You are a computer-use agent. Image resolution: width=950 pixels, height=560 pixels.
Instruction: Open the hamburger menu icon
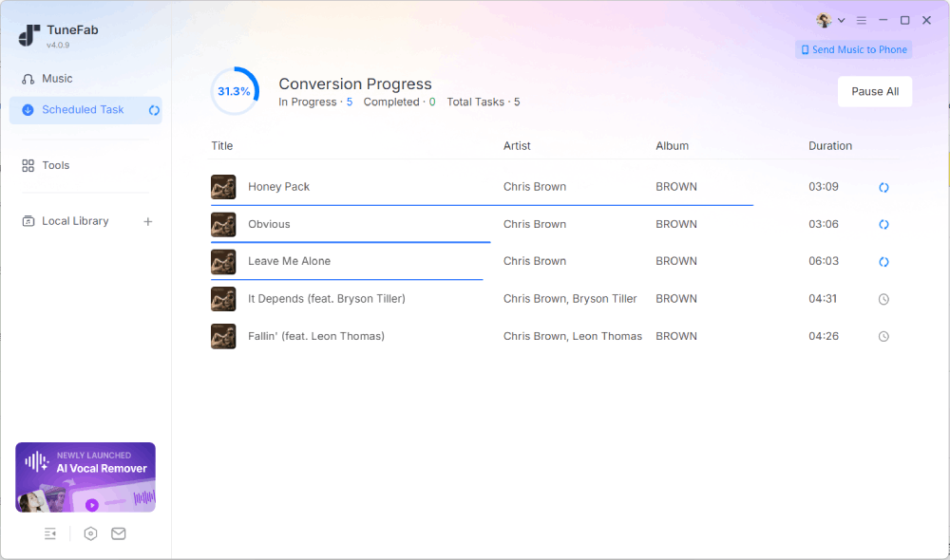click(861, 21)
